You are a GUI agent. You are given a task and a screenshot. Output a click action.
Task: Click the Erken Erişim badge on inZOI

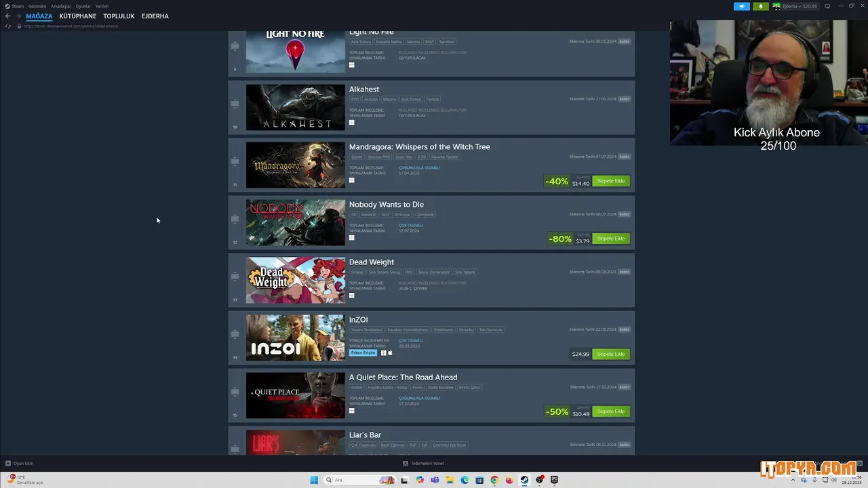click(363, 352)
